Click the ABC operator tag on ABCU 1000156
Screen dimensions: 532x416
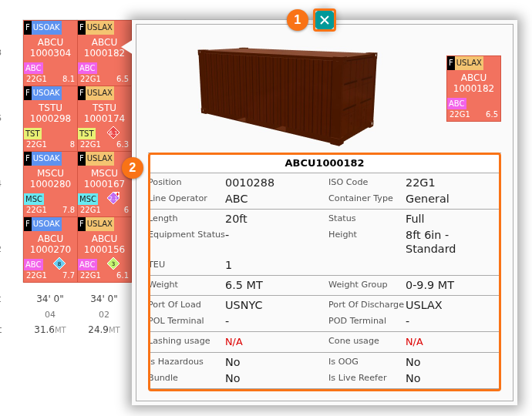(88, 264)
